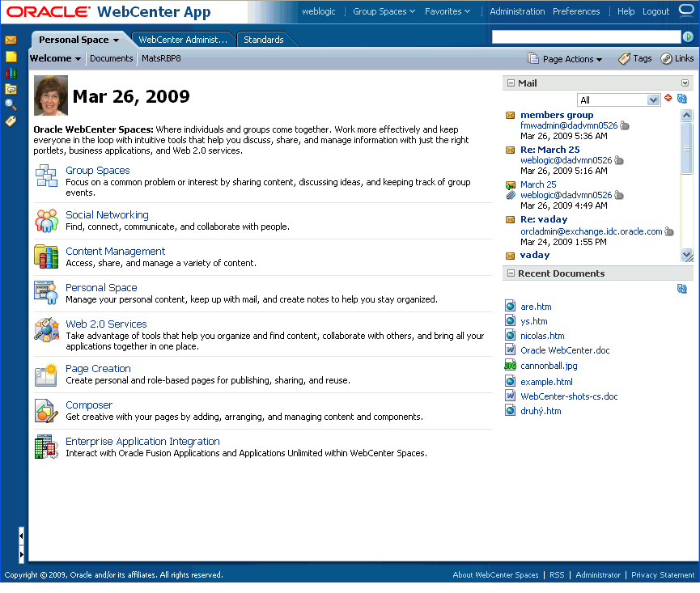
Task: Click the Links chain icon
Action: pyautogui.click(x=666, y=58)
